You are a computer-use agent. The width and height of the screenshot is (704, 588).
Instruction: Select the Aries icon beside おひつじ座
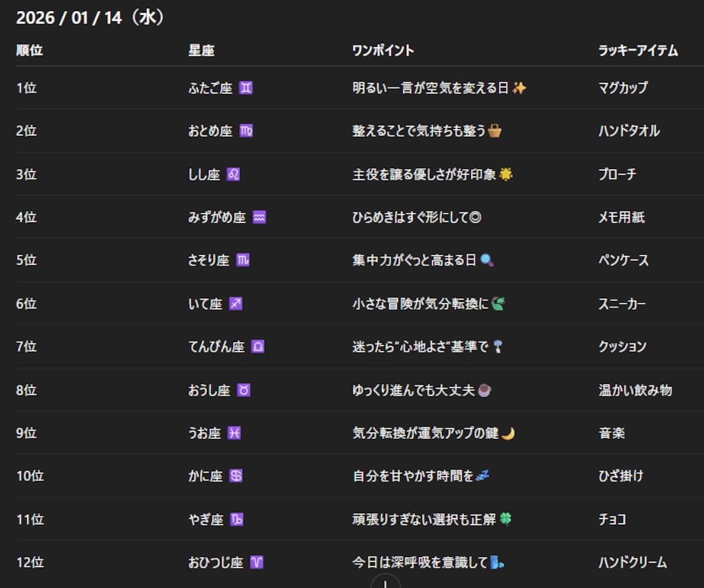[x=256, y=563]
